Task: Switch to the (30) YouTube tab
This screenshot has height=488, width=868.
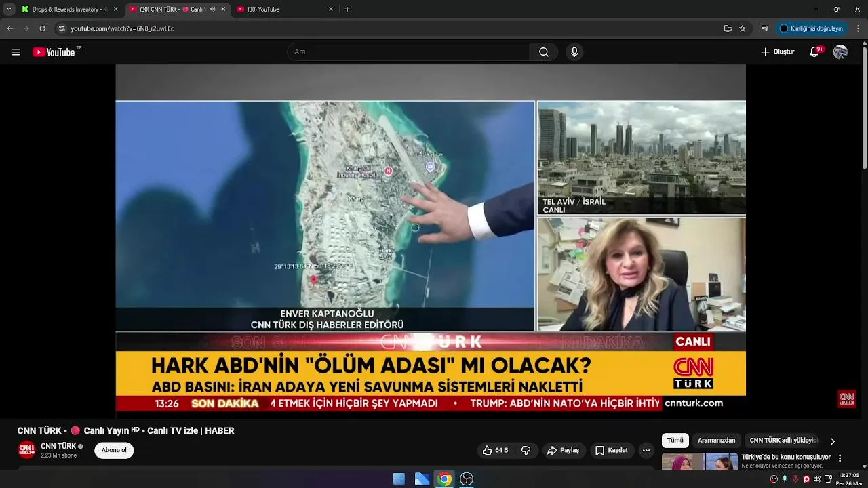Action: (285, 9)
